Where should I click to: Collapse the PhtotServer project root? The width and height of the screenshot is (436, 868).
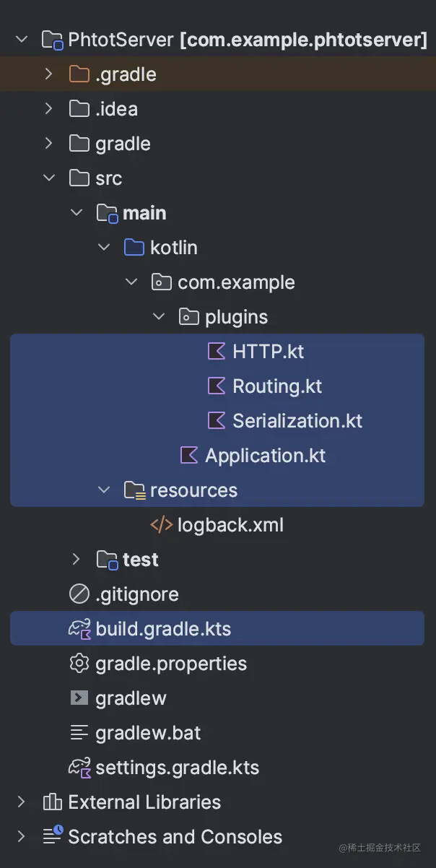coord(22,40)
